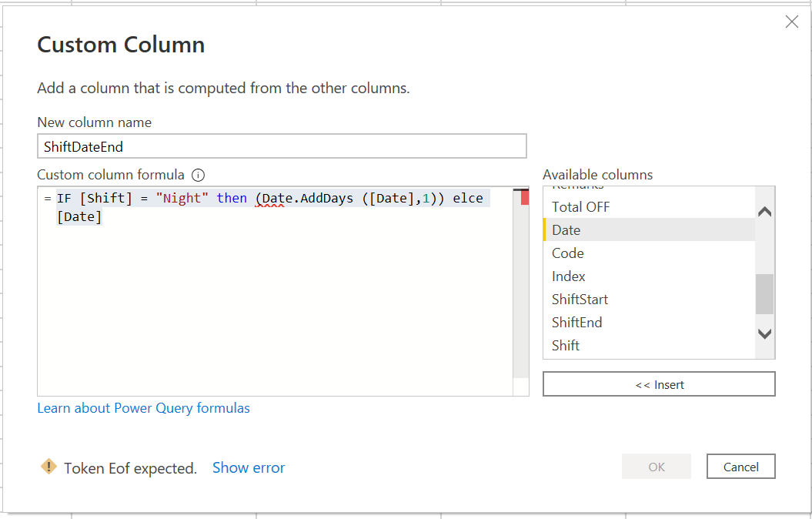Select Index in Available columns
812x519 pixels.
click(x=649, y=276)
